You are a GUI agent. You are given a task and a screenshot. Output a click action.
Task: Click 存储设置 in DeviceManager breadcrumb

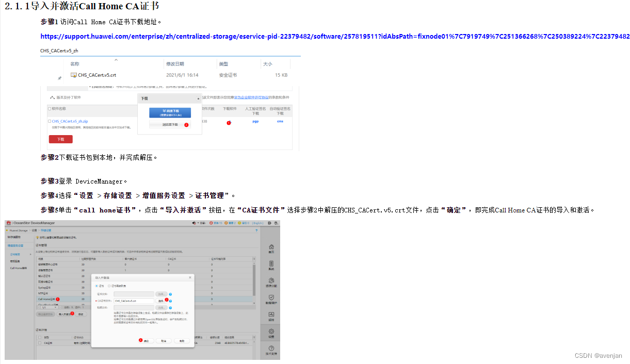[x=46, y=230]
